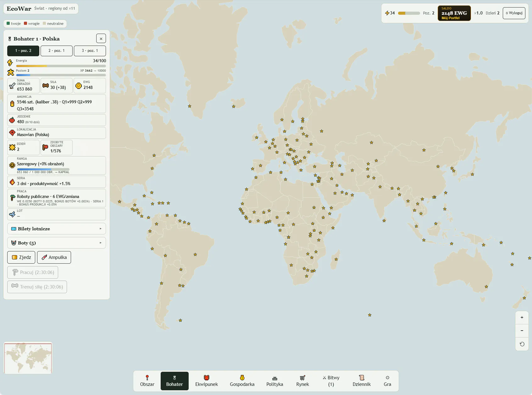
Task: Click the hero Energia progress bar
Action: point(61,66)
